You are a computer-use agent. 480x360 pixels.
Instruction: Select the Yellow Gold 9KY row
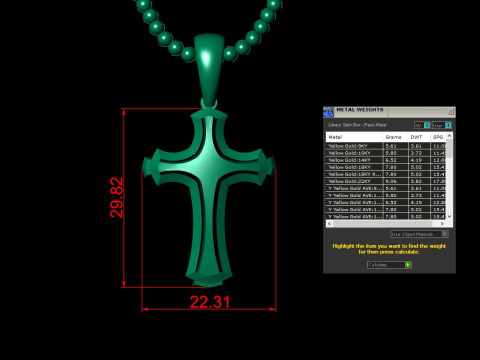386,146
